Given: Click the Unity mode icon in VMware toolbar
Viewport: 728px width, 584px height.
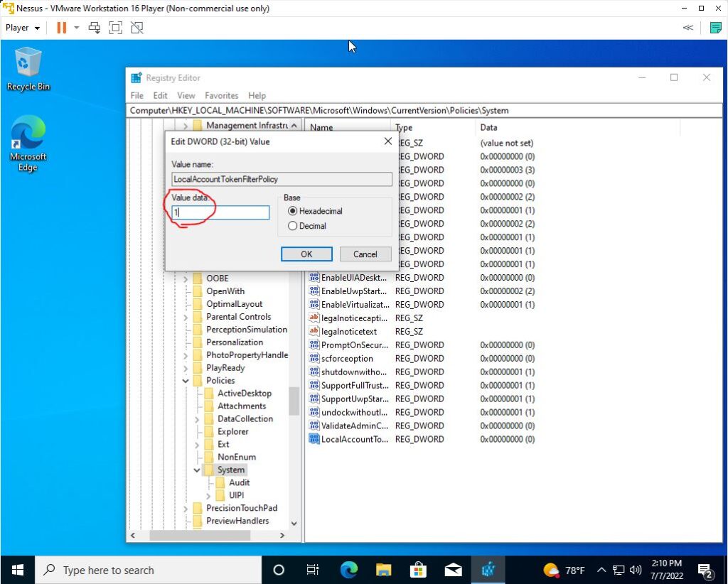Looking at the screenshot, I should pos(137,28).
